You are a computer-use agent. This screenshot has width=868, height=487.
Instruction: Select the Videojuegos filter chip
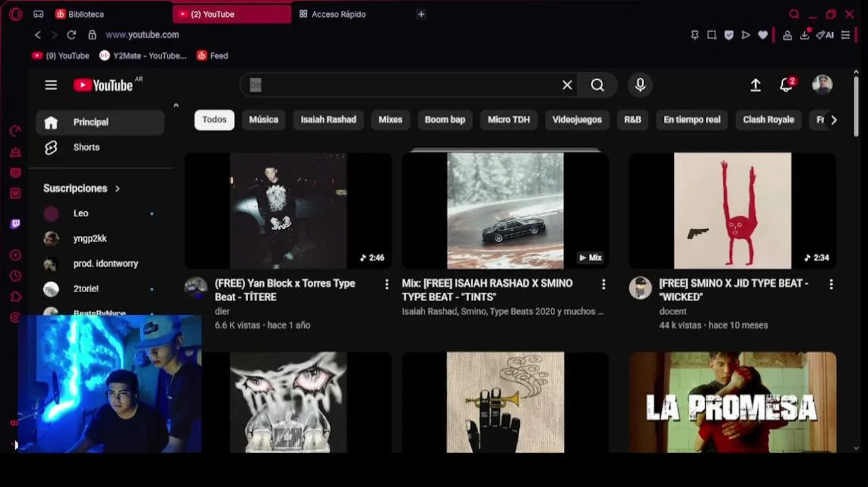coord(577,119)
